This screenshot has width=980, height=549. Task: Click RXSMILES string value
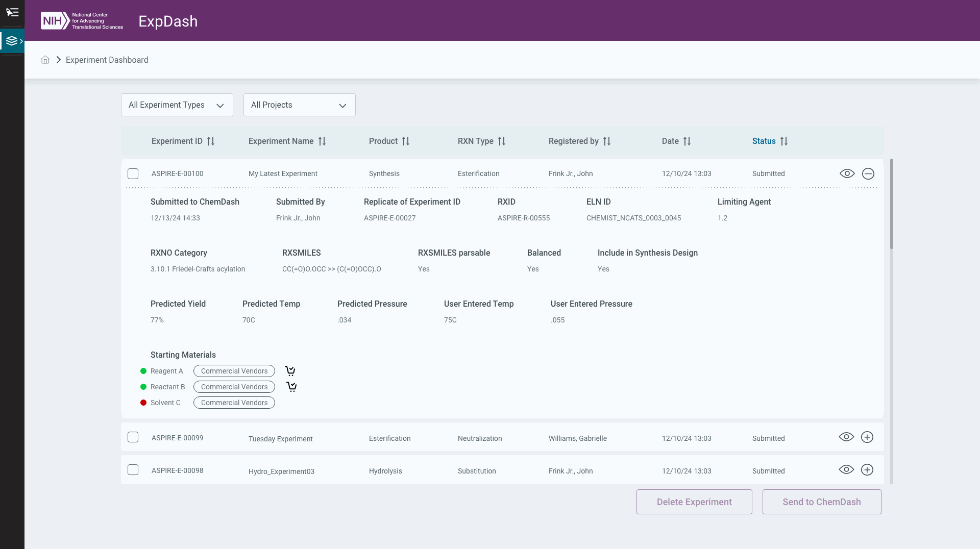(332, 269)
